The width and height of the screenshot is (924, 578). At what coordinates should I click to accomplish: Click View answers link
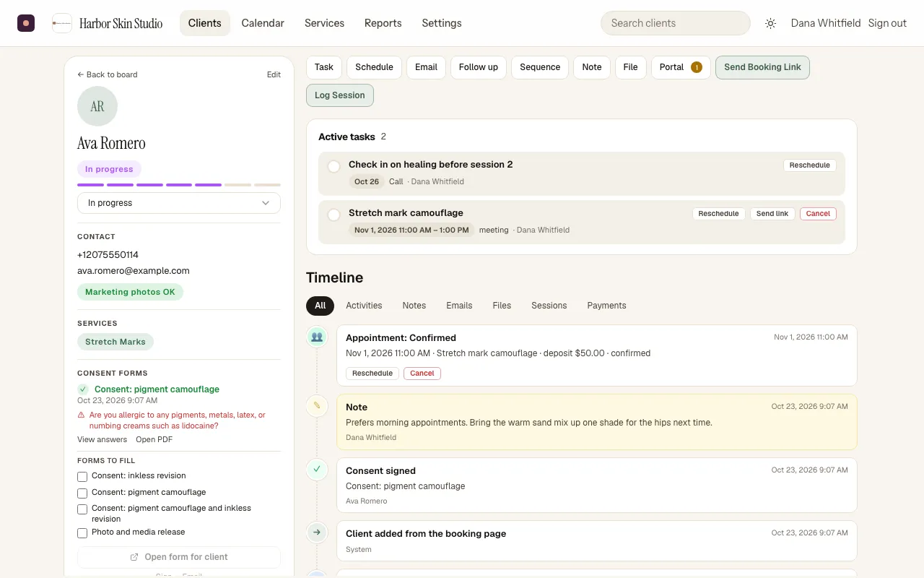pyautogui.click(x=102, y=439)
